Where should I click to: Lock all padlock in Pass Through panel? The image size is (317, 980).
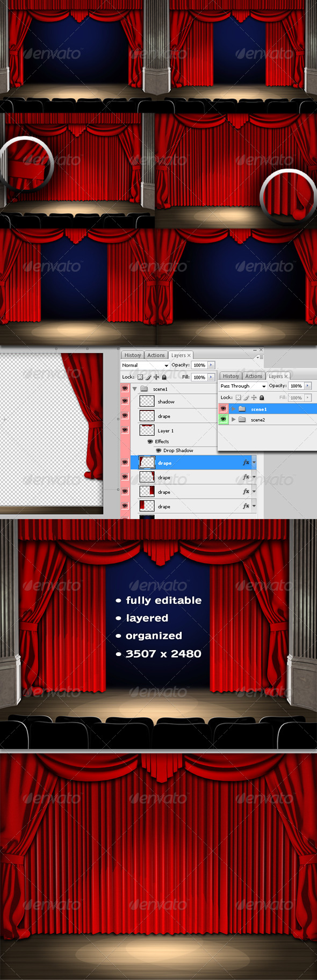point(262,398)
